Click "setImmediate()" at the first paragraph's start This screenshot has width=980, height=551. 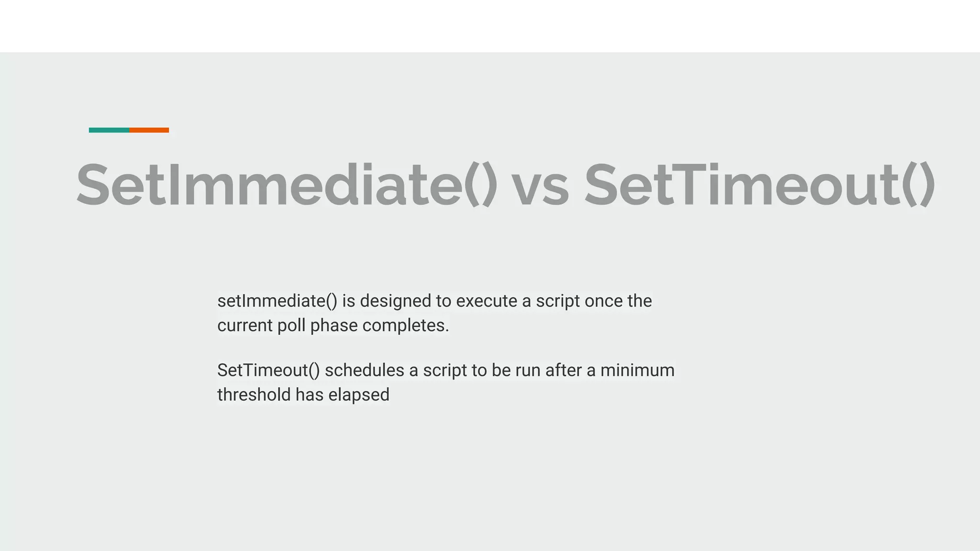[277, 301]
